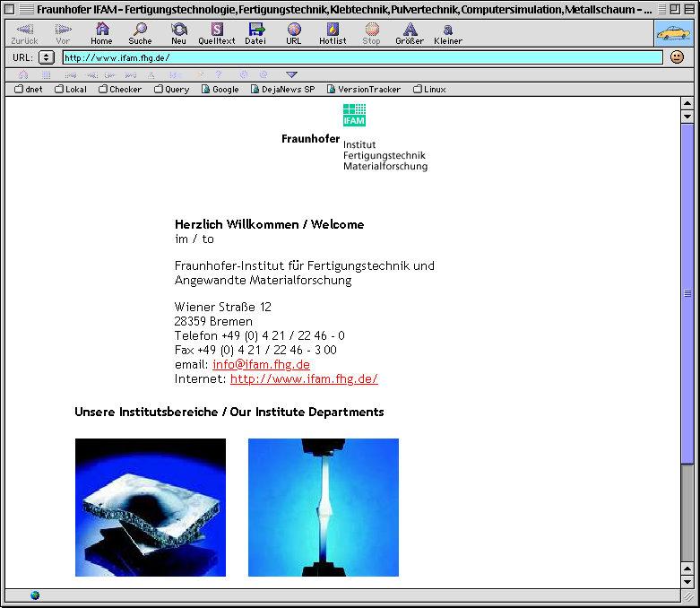Click the iCab yellow car logo
This screenshot has width=700, height=608.
pyautogui.click(x=673, y=33)
